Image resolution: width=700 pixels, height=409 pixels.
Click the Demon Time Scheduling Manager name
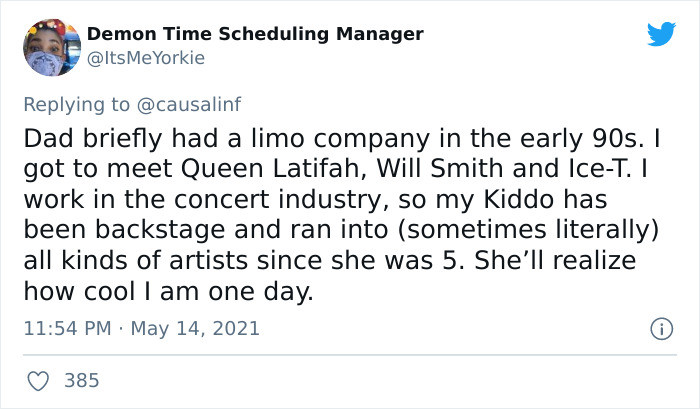click(255, 34)
